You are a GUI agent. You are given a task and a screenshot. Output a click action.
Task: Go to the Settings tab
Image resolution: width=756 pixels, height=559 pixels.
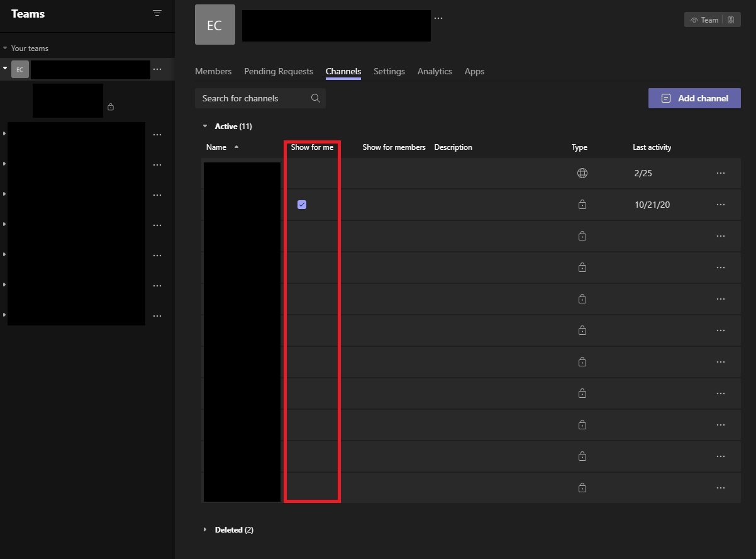389,71
